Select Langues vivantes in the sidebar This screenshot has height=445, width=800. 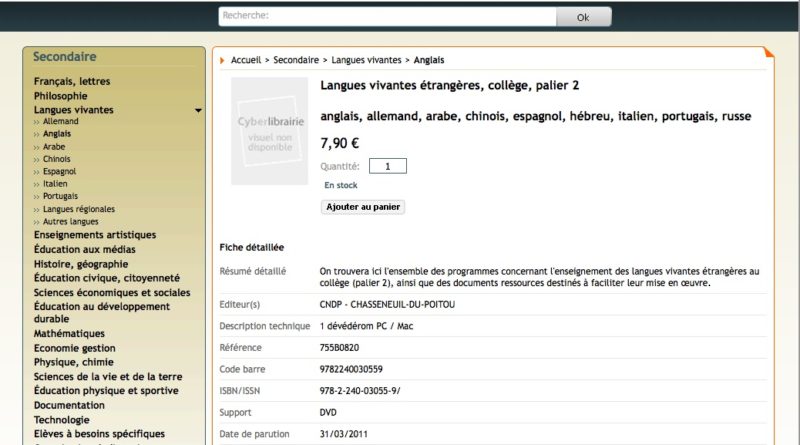click(73, 110)
